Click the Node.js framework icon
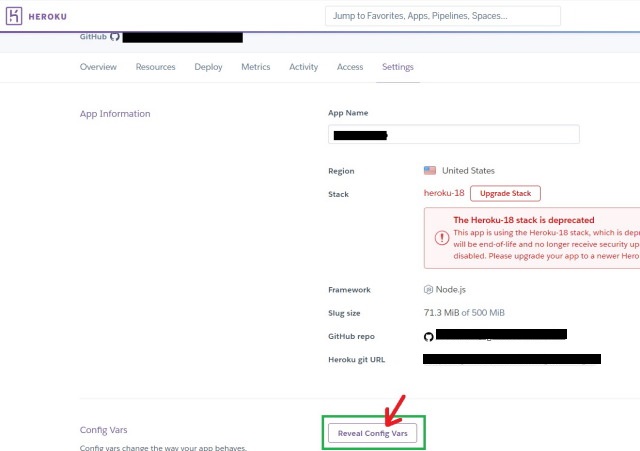Image resolution: width=640 pixels, height=451 pixels. 428,290
